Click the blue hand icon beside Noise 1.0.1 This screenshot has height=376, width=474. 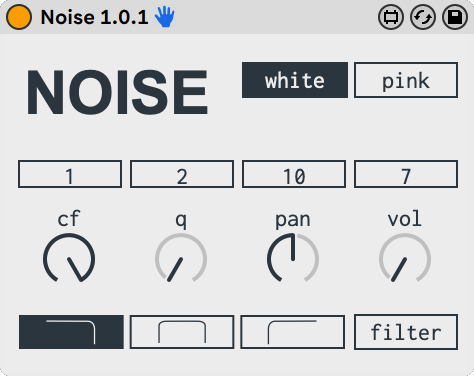point(165,17)
